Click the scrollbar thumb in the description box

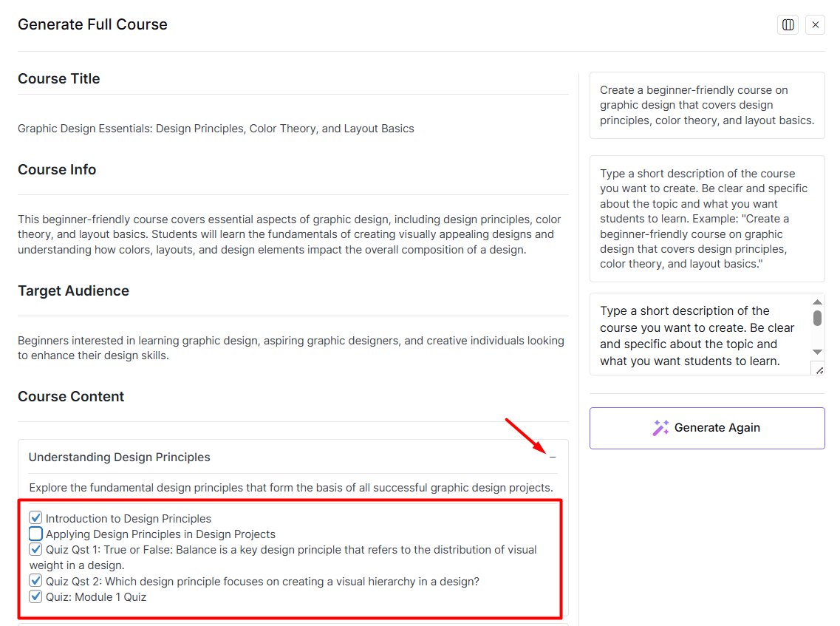pos(818,319)
